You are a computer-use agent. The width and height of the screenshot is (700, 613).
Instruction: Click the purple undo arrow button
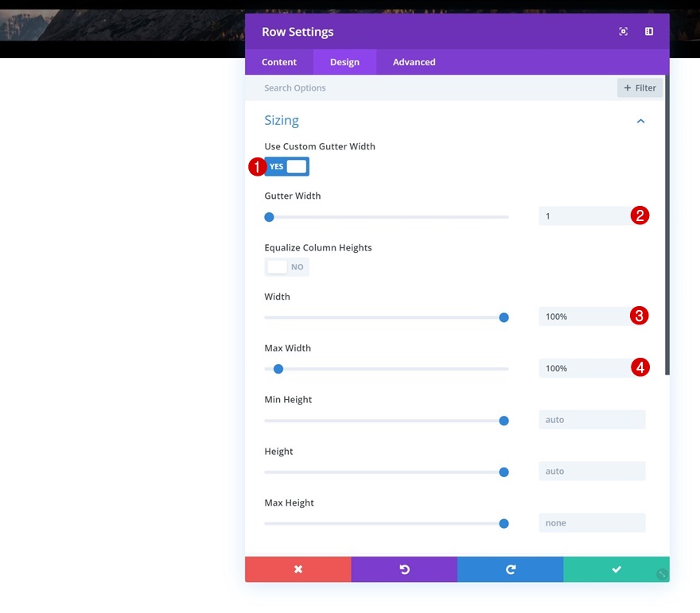(x=404, y=568)
